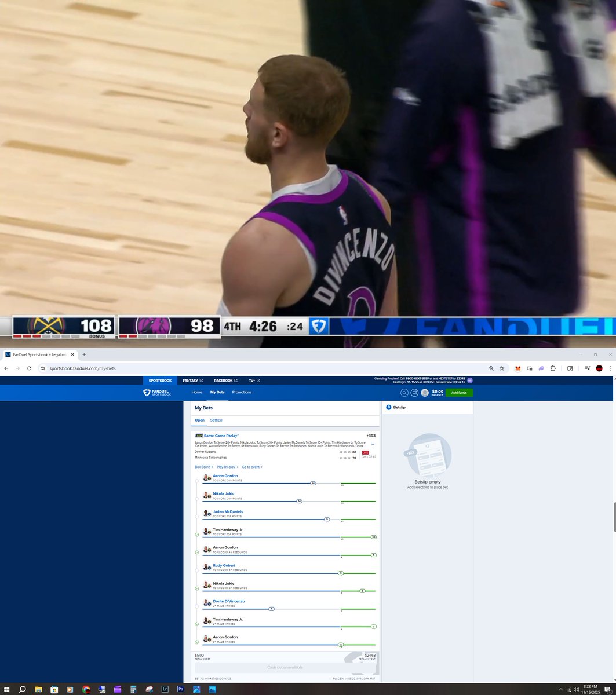
Task: Click the responsible gaming RG badge
Action: coord(470,381)
